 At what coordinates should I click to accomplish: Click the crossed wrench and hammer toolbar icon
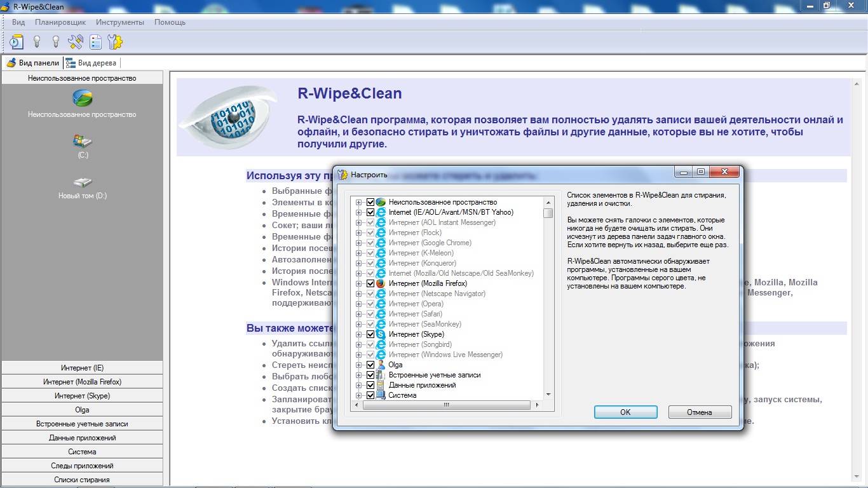tap(76, 42)
